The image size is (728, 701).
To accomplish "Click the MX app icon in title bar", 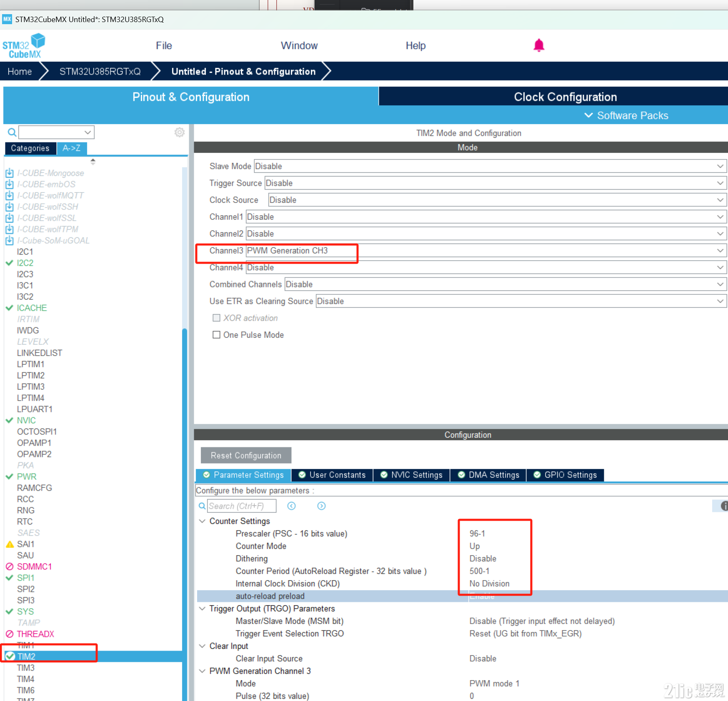I will pos(7,19).
